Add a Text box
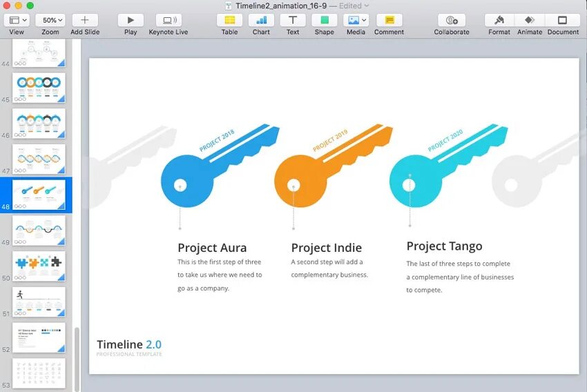The image size is (587, 392). click(x=293, y=20)
